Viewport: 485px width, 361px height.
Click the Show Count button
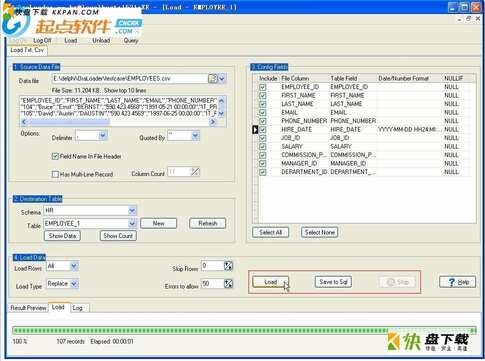pos(118,236)
